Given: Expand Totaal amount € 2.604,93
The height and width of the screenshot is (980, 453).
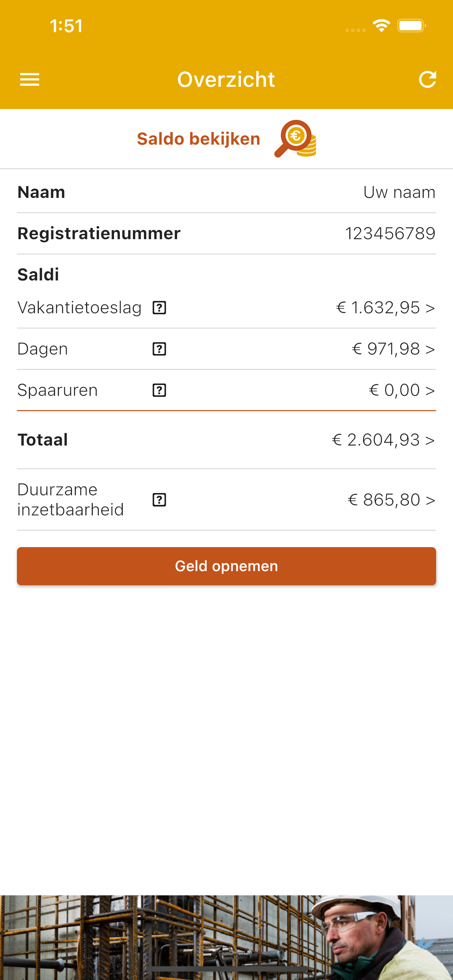Looking at the screenshot, I should point(383,440).
